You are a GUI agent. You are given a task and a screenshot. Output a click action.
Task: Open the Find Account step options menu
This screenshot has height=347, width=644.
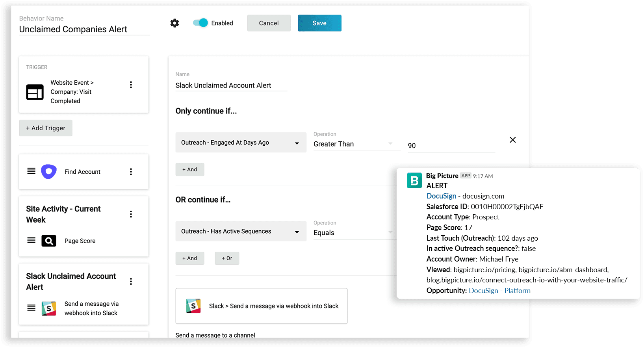(x=131, y=172)
